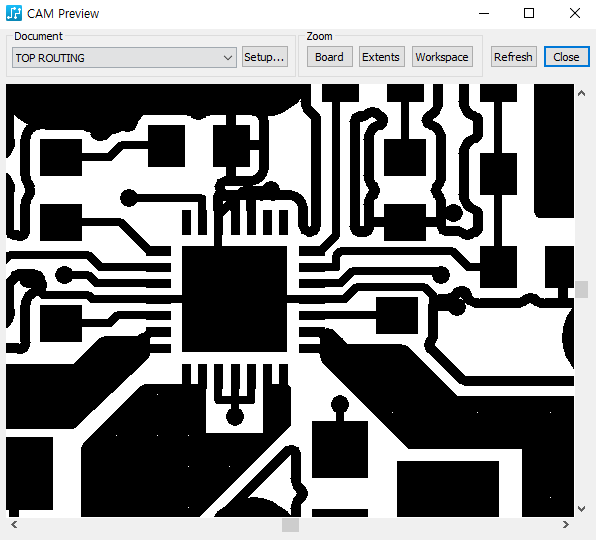Screen dimensions: 596x540
Task: Zoom to Board
Action: pyautogui.click(x=330, y=57)
